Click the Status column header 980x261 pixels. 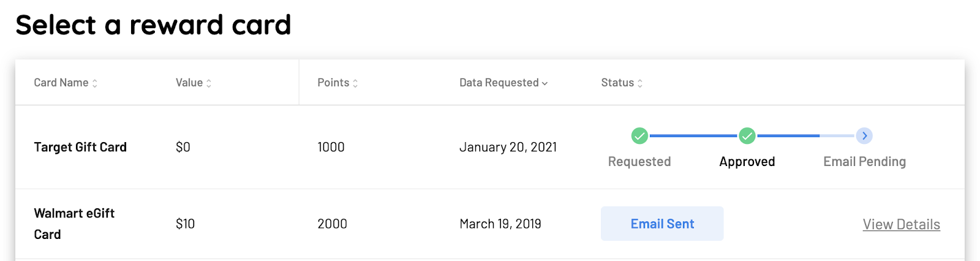point(617,83)
